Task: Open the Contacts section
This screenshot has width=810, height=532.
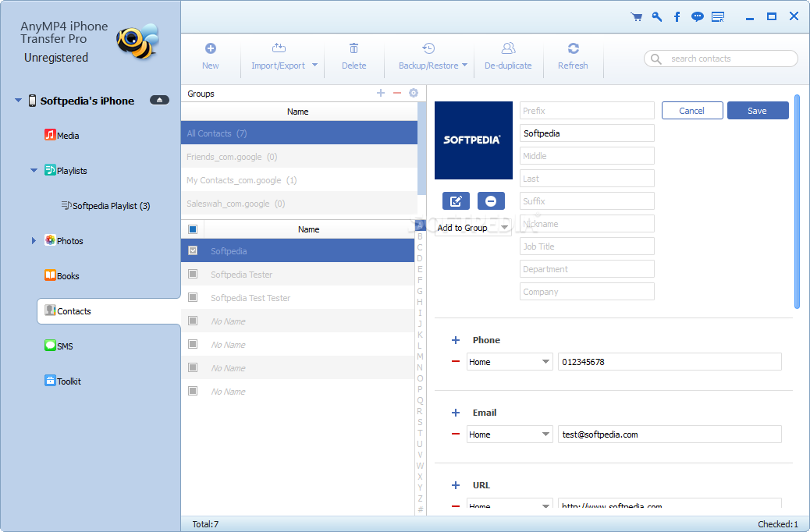Action: point(109,311)
